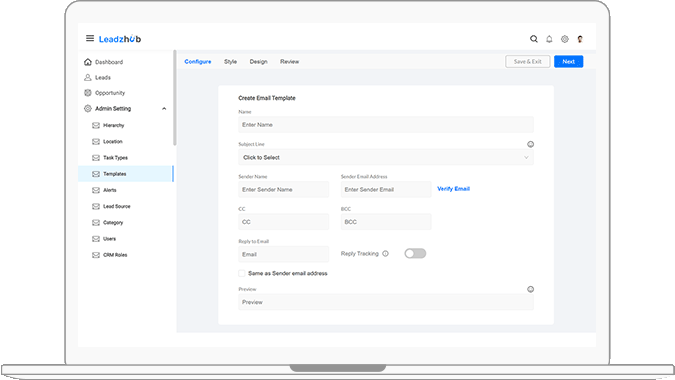Click the Opportunity icon in sidebar
This screenshot has width=675, height=380.
pyautogui.click(x=88, y=93)
